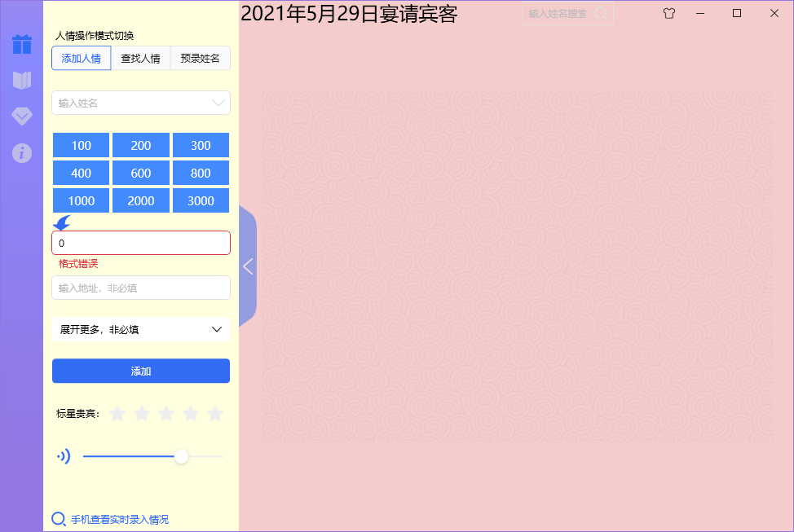794x532 pixels.
Task: Open the 输入姓名 name dropdown
Action: coord(140,103)
